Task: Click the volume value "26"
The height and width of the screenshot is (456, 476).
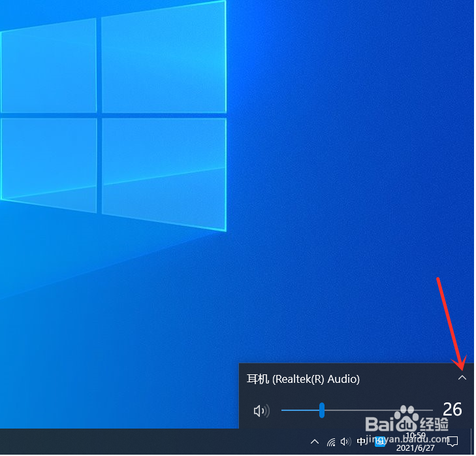Action: click(454, 411)
